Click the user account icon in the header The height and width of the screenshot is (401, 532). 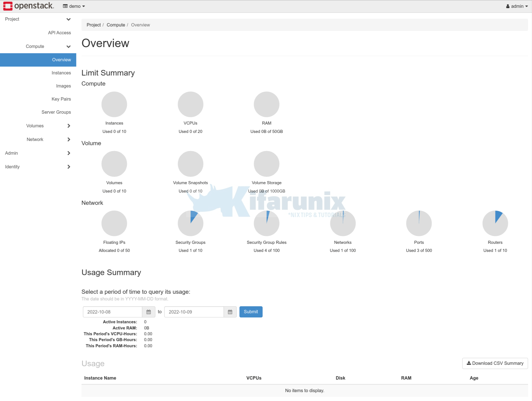pos(507,6)
